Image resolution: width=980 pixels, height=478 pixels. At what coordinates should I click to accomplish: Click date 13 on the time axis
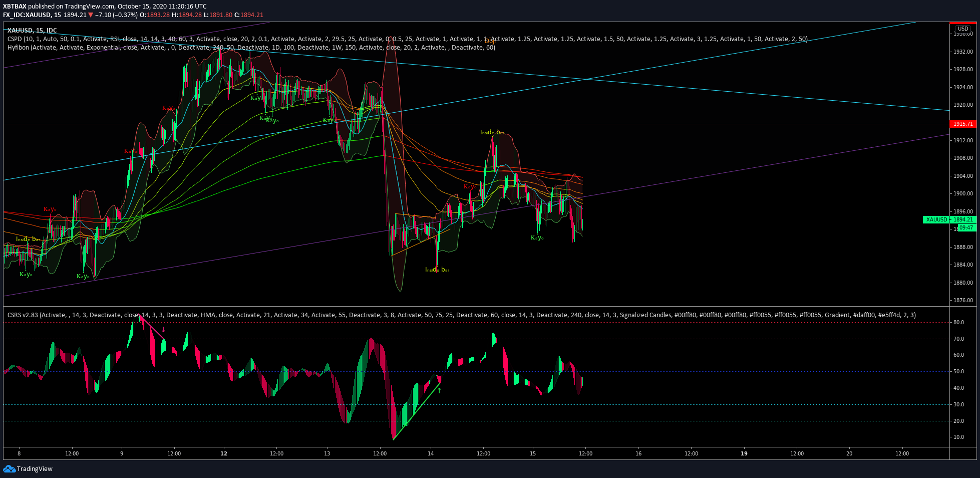coord(327,453)
